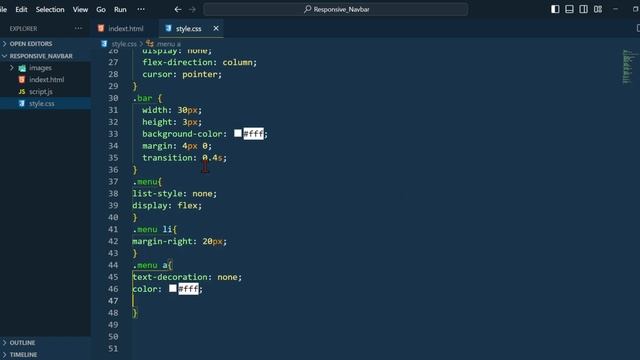Click HTML icon beside indext.html in Explorer
Screen dimensions: 640x360
pos(22,80)
